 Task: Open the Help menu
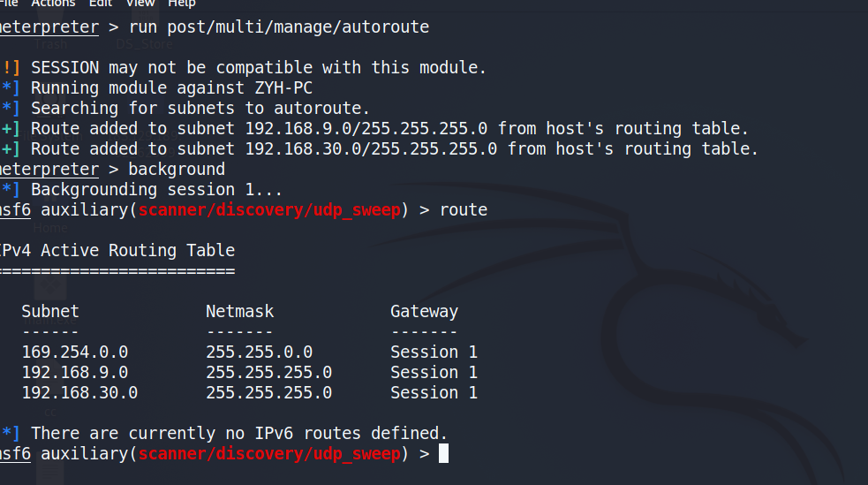tap(181, 4)
